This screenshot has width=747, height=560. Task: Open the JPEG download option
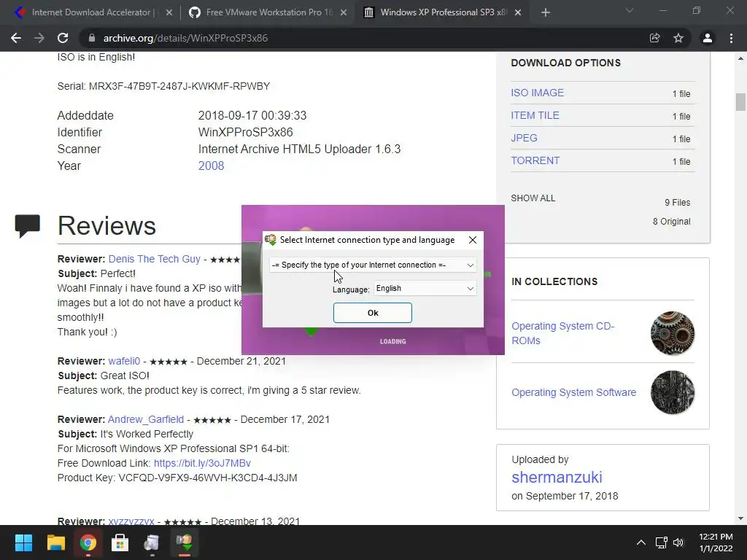[524, 138]
